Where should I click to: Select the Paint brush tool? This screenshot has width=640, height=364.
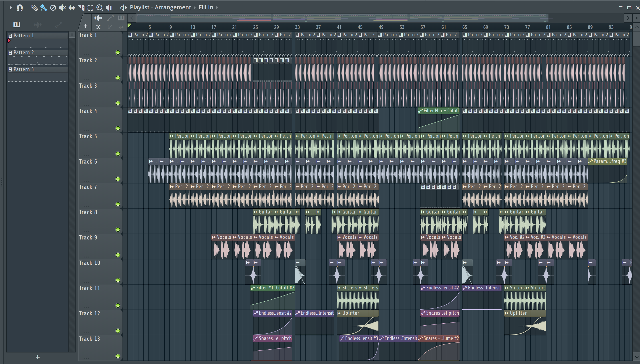(44, 8)
